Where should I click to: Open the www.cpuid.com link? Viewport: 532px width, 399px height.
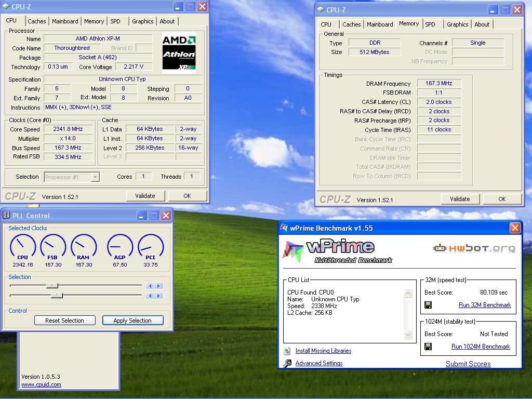pos(41,385)
